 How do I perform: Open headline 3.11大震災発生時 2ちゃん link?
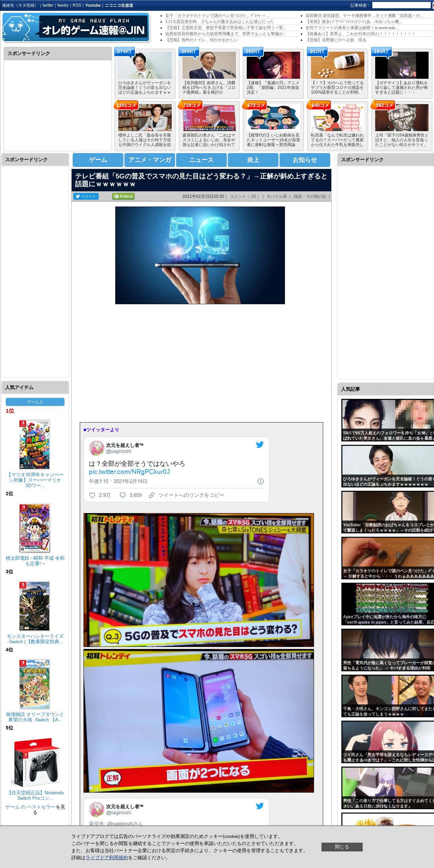coord(219,22)
